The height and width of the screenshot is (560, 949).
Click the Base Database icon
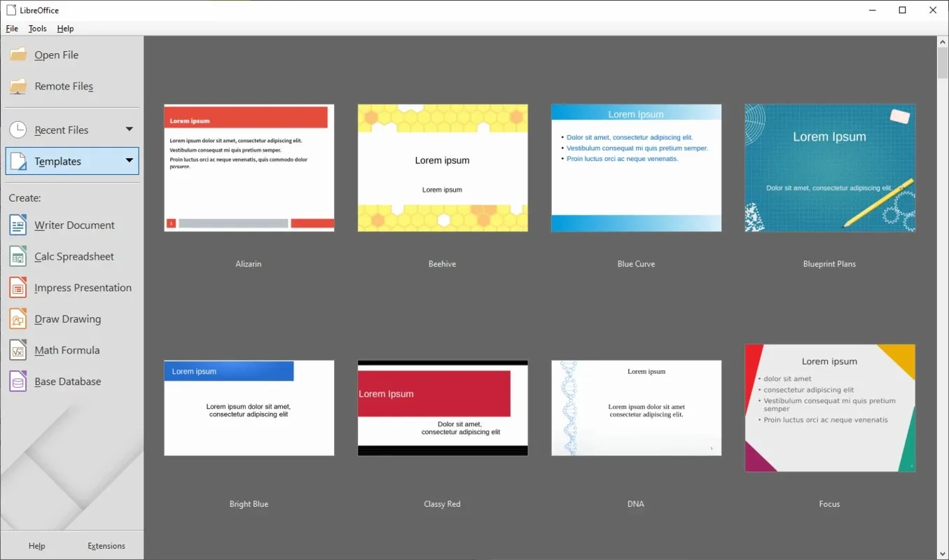coord(18,381)
